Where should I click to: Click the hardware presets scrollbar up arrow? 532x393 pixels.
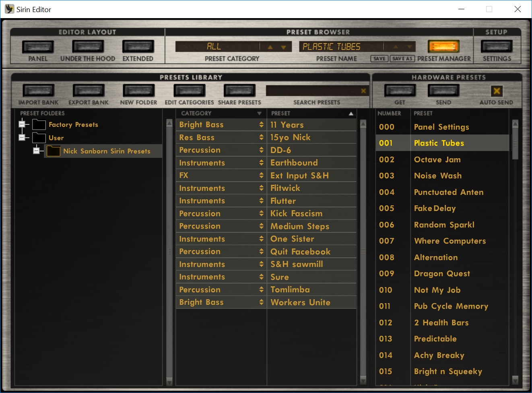pos(515,124)
